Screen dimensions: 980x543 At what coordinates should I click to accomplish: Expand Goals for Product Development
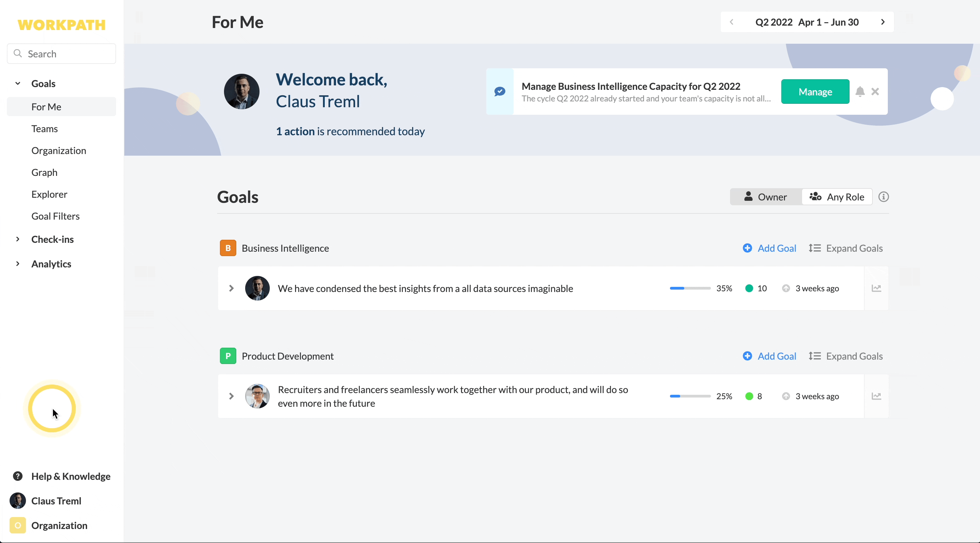click(x=846, y=356)
